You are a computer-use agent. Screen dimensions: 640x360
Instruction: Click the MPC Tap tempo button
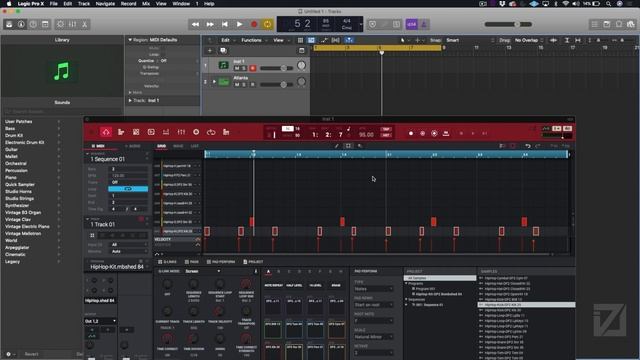tap(386, 129)
